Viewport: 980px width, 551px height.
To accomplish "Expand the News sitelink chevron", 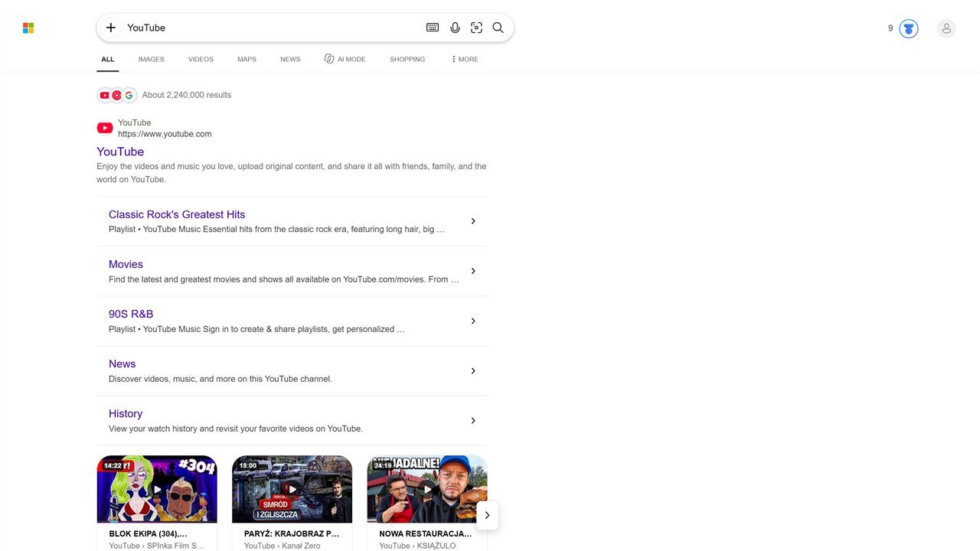I will point(473,370).
